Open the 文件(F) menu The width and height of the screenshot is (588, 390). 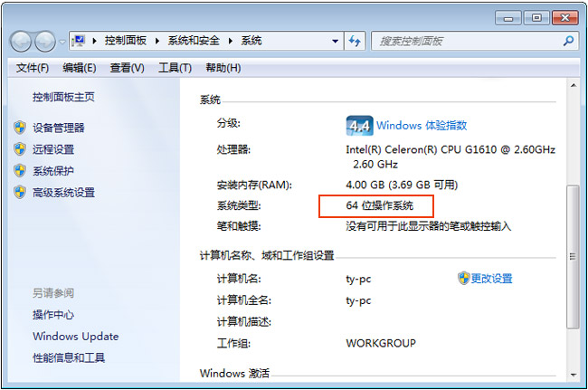click(x=33, y=68)
